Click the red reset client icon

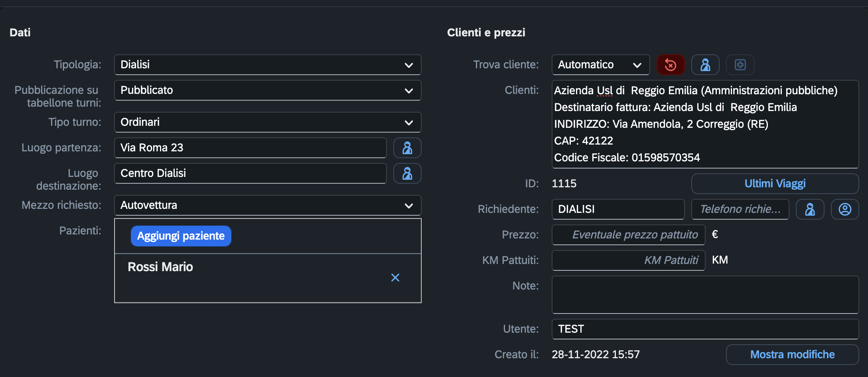pos(671,65)
